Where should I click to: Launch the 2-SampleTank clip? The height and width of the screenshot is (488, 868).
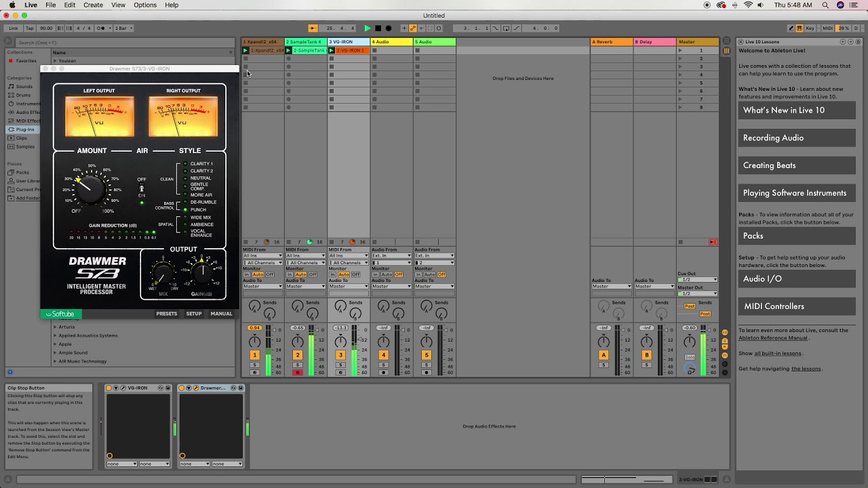pos(288,50)
